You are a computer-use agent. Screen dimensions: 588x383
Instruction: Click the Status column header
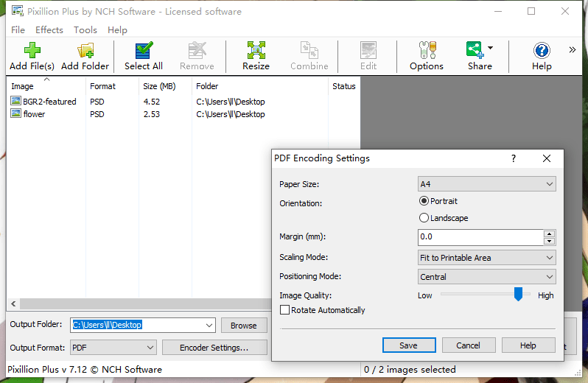pos(344,86)
